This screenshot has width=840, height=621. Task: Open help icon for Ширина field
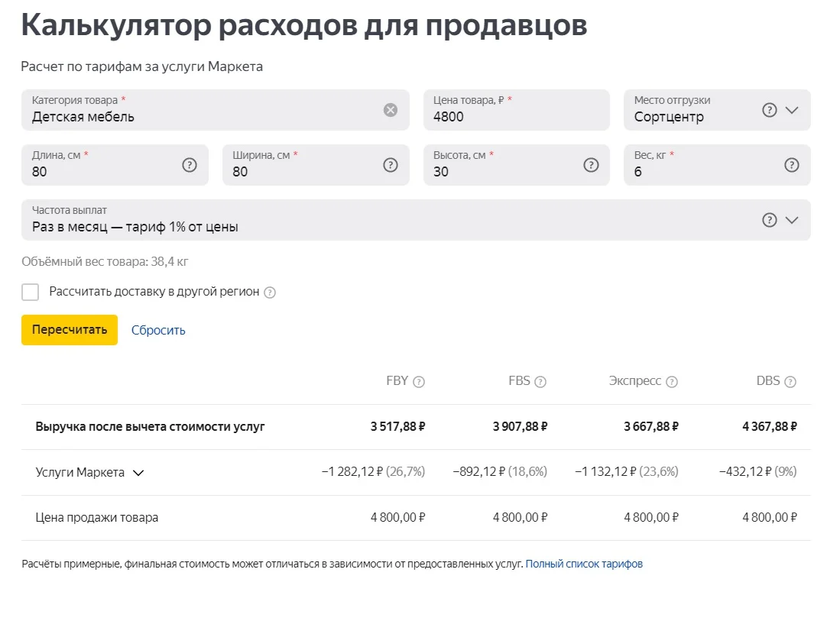pyautogui.click(x=391, y=165)
